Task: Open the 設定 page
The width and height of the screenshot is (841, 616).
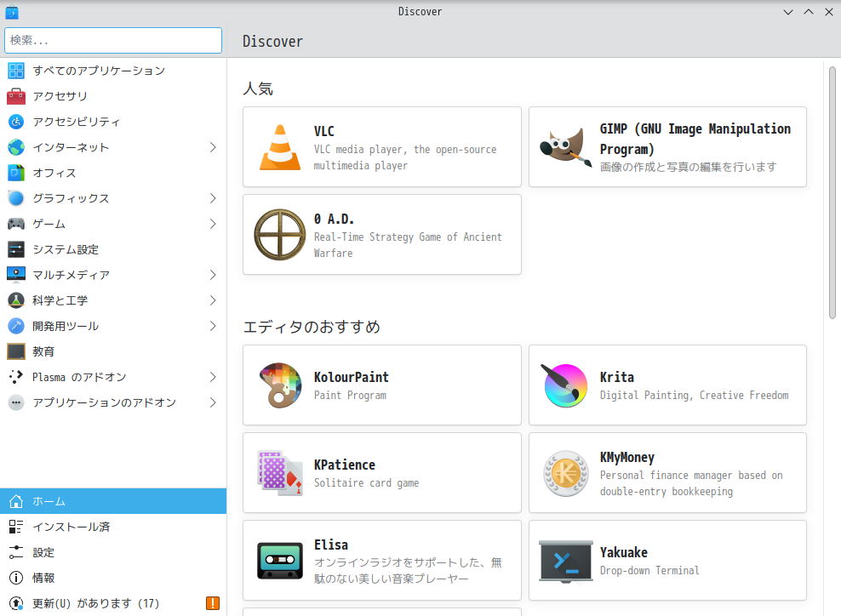Action: (x=113, y=553)
